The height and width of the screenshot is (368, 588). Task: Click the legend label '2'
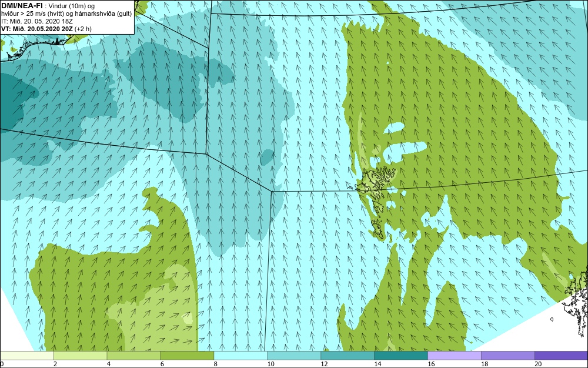click(x=55, y=364)
